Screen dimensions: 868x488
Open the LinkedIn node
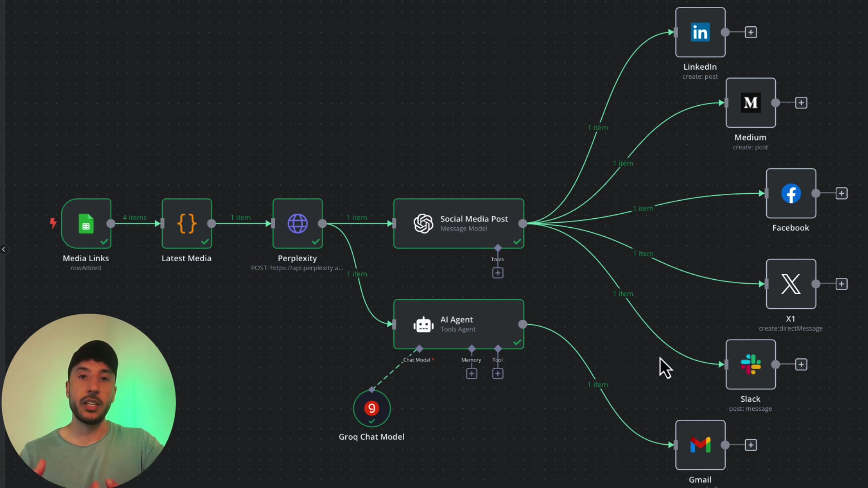tap(700, 32)
